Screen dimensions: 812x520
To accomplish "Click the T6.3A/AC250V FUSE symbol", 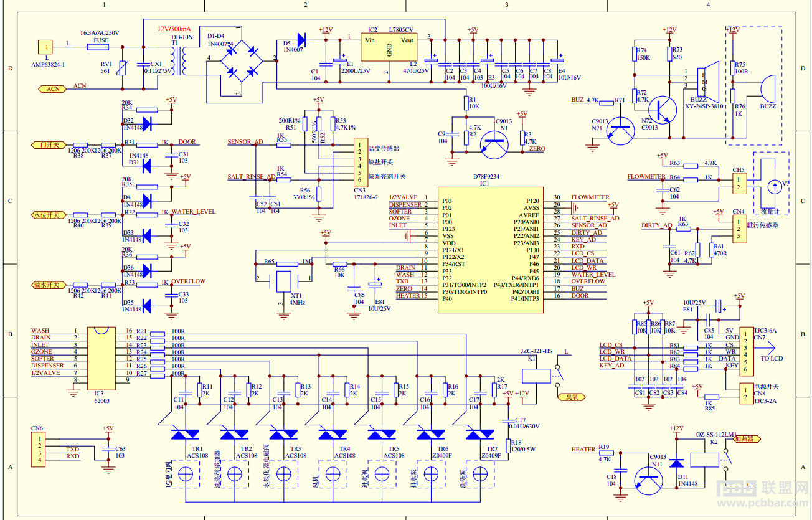I will coord(99,46).
